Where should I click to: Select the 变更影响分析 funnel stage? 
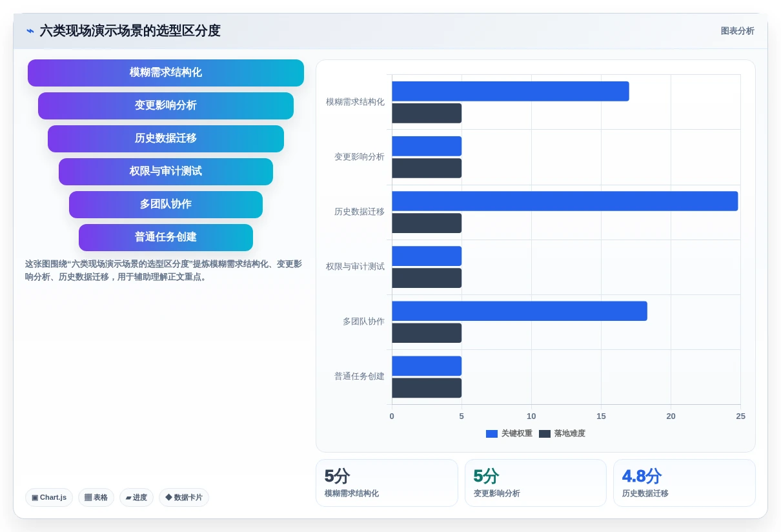(166, 106)
